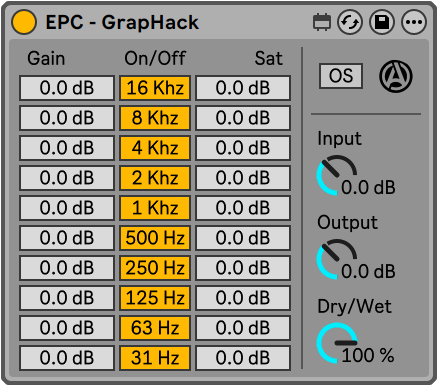Viewport: 438px width, 386px height.
Task: Click the Dry/Wet mix knob
Action: [x=337, y=343]
